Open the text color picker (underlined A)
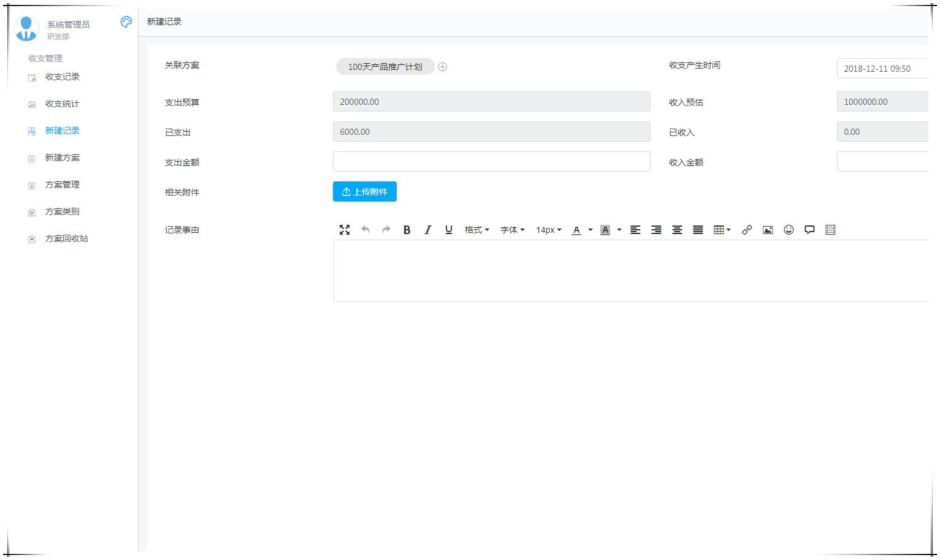 click(576, 230)
